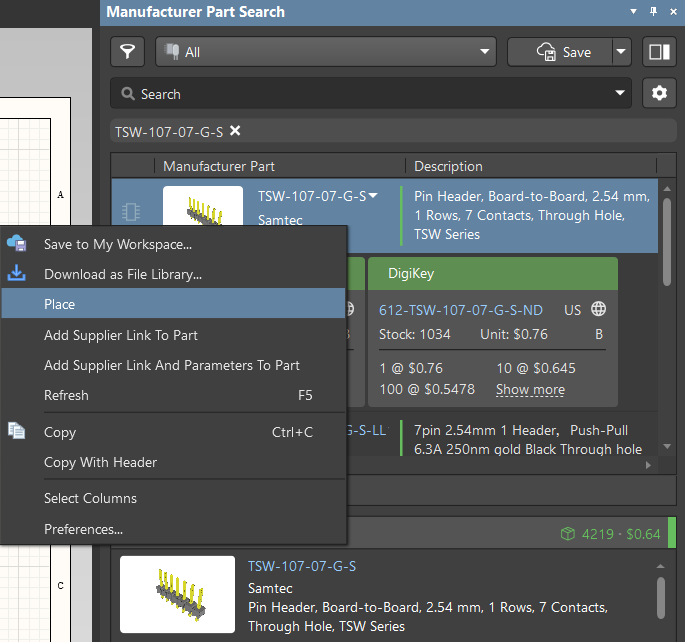Click the 4219 · $0.64 stock summary
The width and height of the screenshot is (685, 642).
point(621,534)
